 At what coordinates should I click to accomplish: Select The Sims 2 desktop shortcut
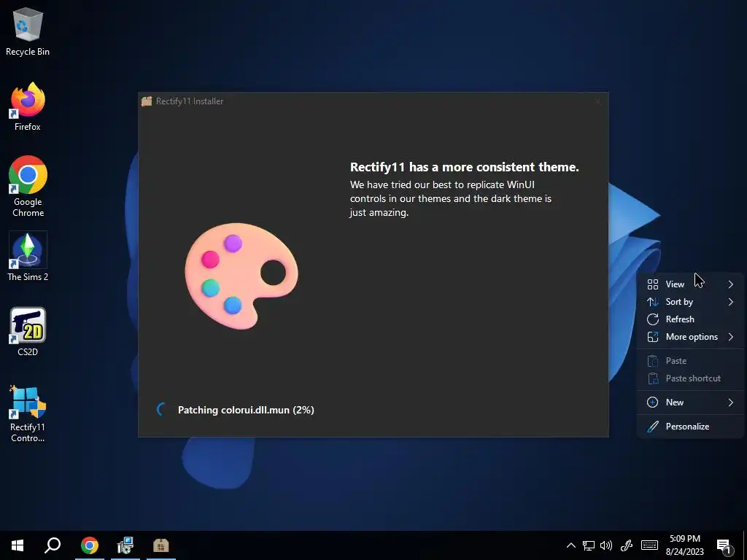pyautogui.click(x=28, y=256)
